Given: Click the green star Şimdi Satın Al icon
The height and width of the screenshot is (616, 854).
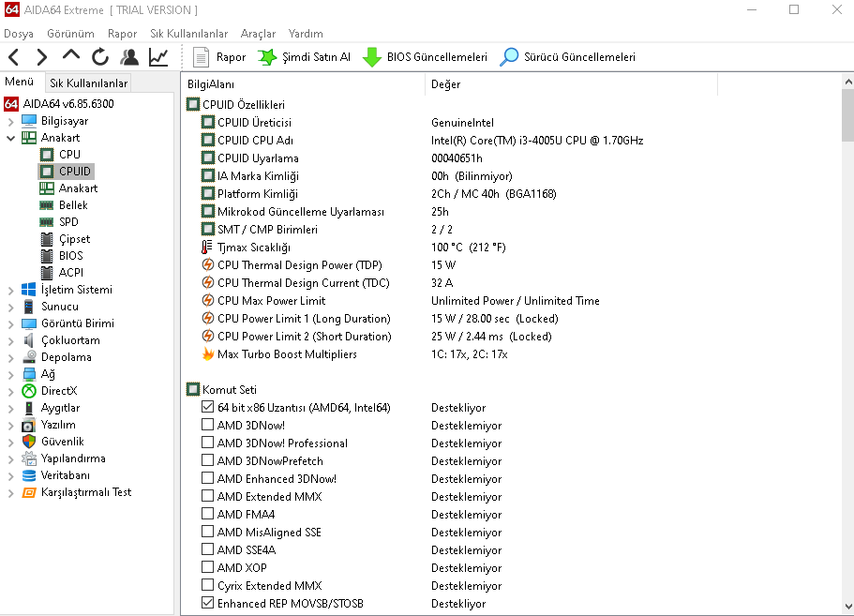Looking at the screenshot, I should coord(267,56).
